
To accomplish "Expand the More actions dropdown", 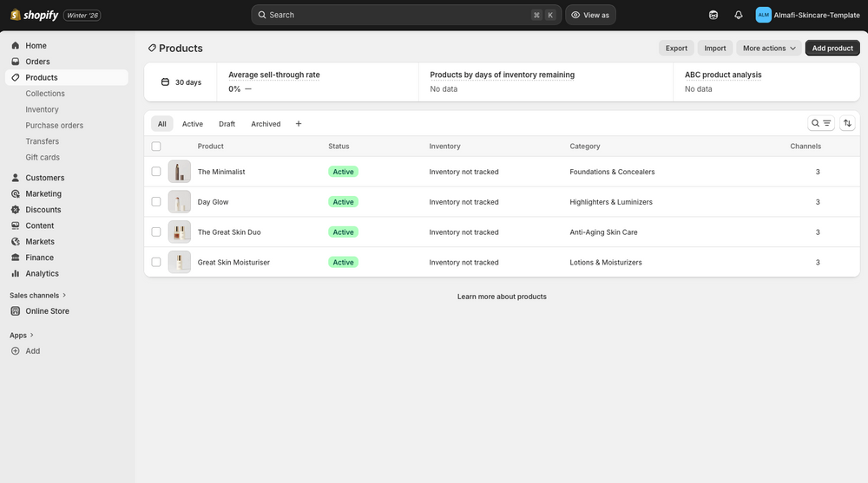I will click(769, 49).
